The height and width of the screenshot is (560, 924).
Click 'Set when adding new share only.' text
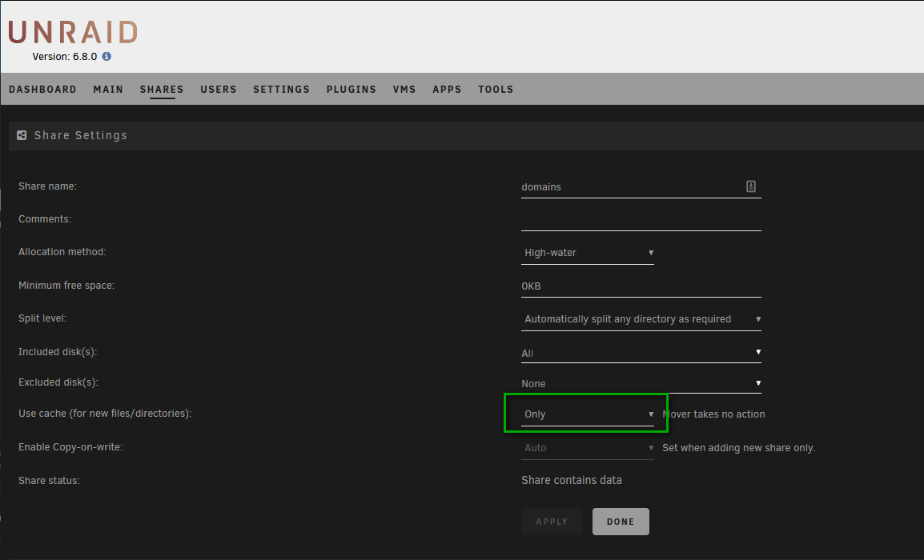click(739, 447)
